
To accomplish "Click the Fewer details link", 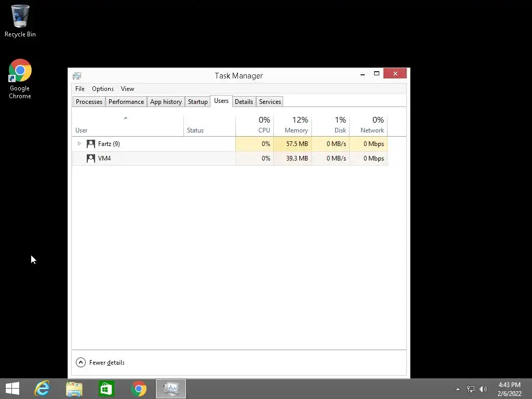I will click(107, 363).
